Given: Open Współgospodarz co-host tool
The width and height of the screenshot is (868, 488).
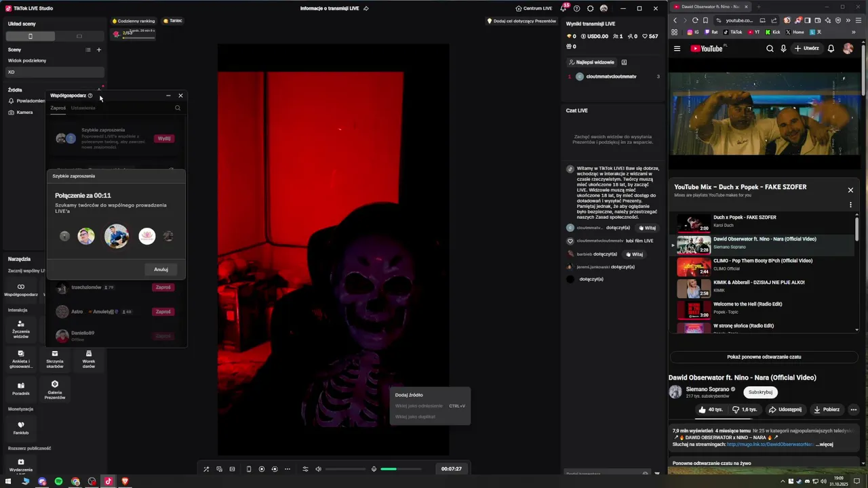Looking at the screenshot, I should point(21,290).
